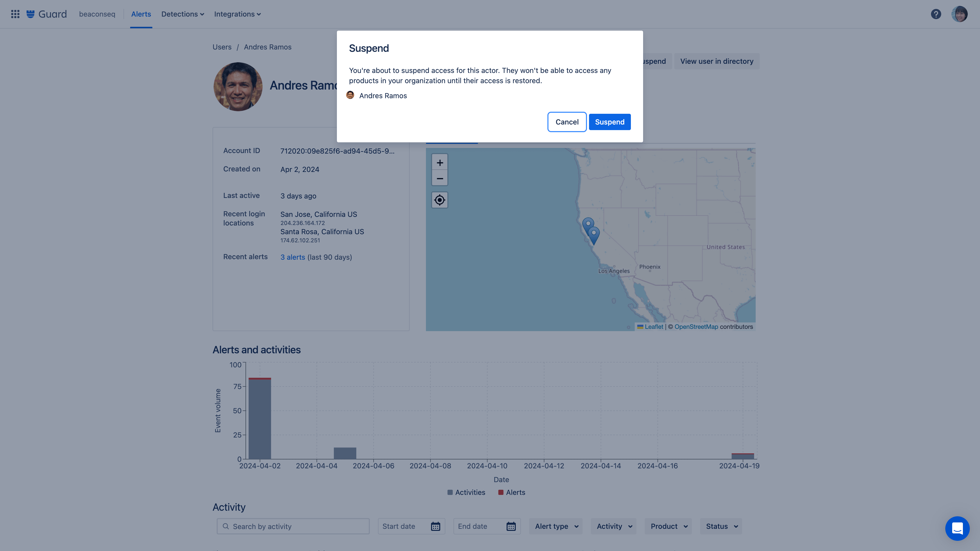Screen dimensions: 980x551
Task: Select the Alert type filter dropdown
Action: [556, 526]
